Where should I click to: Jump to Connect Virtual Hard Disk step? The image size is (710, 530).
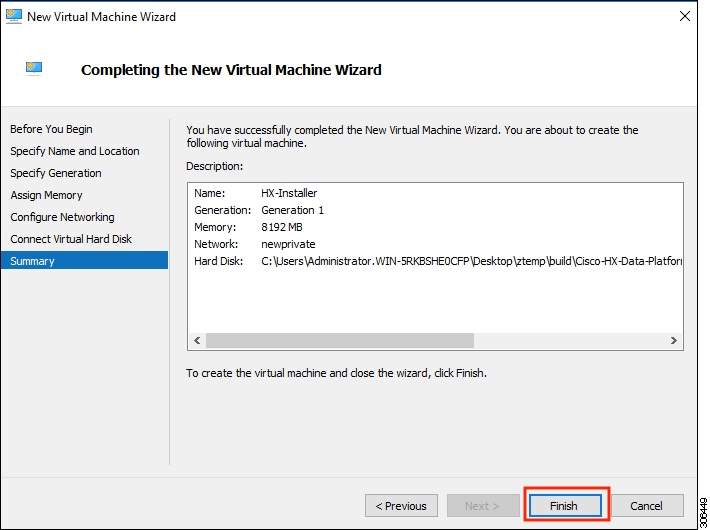71,239
